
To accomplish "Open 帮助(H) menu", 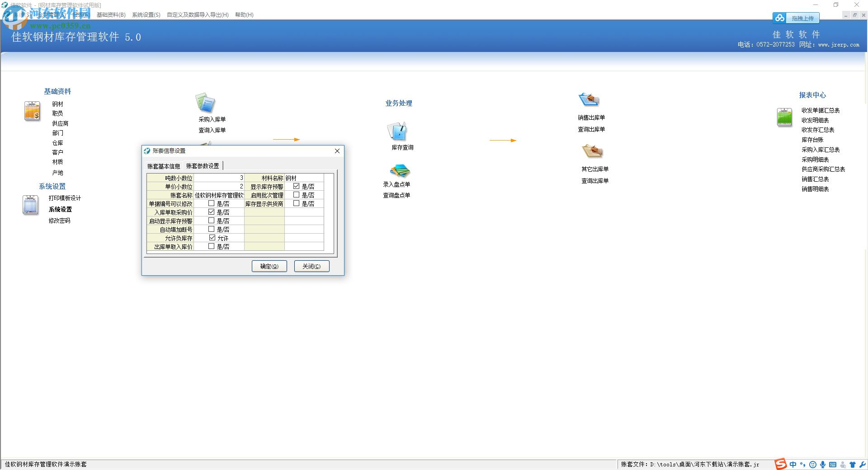I will click(244, 15).
